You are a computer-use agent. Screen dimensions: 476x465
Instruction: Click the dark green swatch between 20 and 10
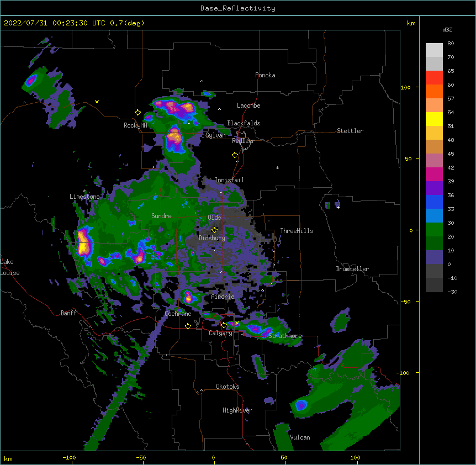pyautogui.click(x=434, y=243)
